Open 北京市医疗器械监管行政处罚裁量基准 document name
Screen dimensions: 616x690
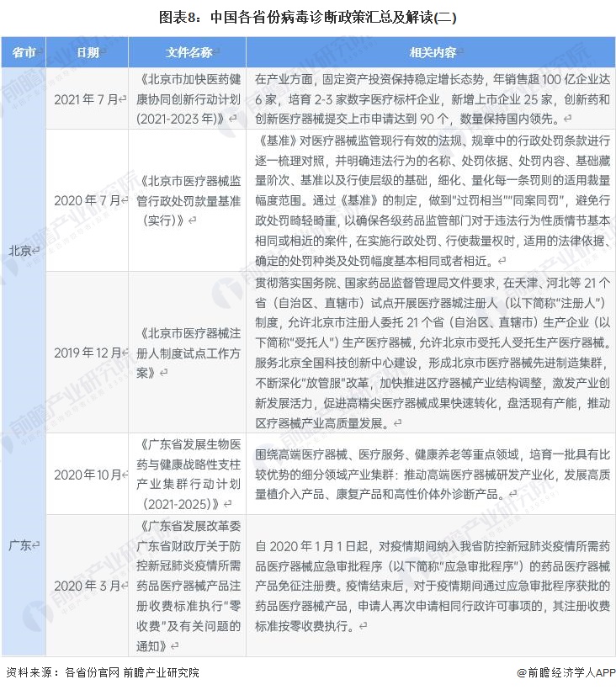tap(188, 200)
